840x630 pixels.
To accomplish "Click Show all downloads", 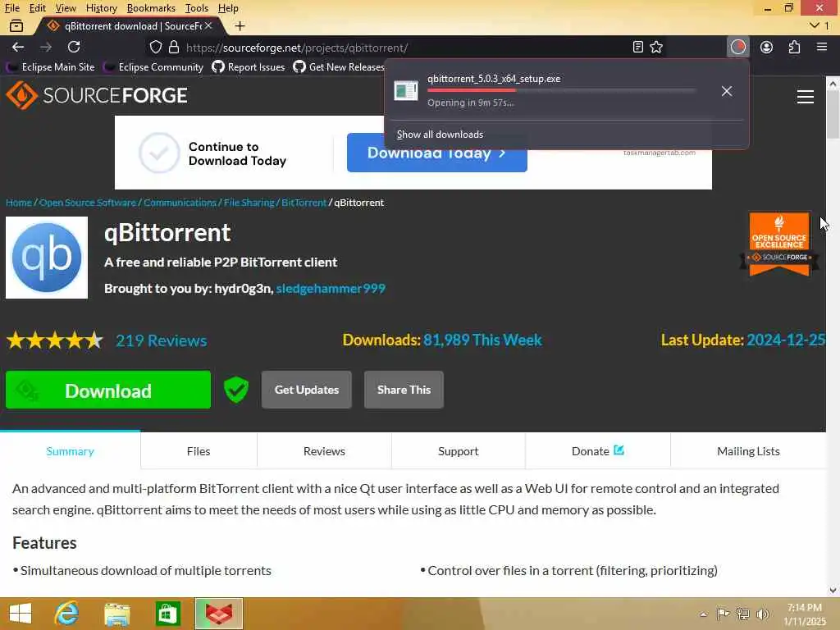I will (440, 135).
